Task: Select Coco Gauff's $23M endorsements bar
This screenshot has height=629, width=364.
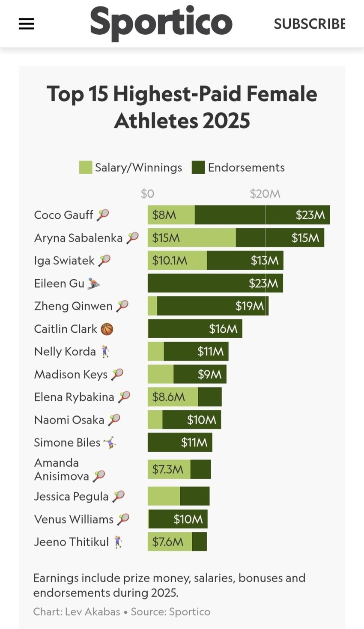Action: point(262,215)
